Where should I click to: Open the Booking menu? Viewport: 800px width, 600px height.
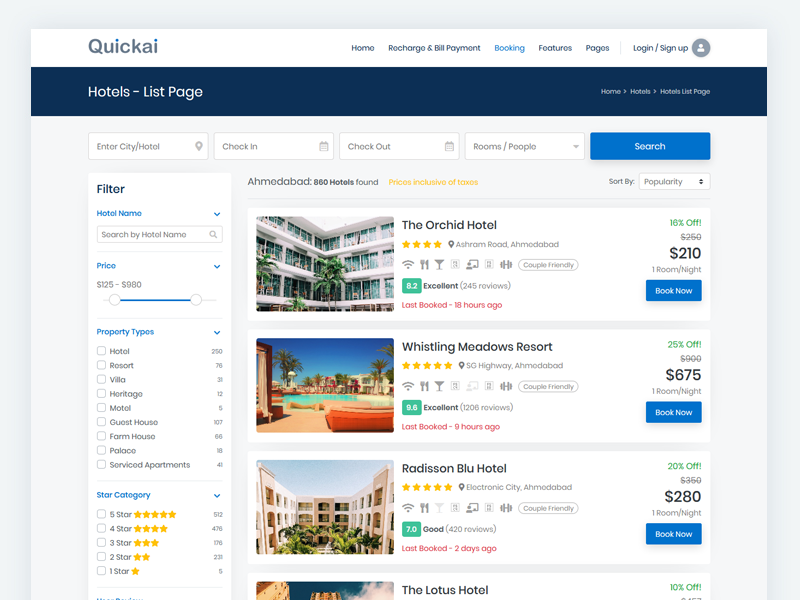coord(509,48)
